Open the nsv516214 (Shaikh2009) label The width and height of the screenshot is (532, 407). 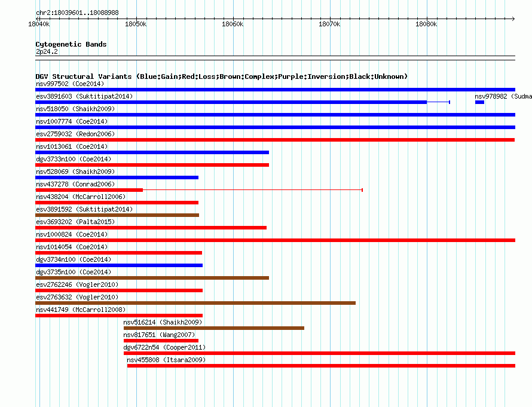tap(163, 322)
